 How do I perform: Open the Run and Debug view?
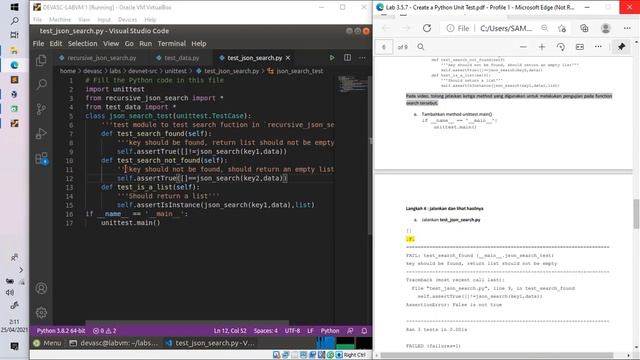(x=41, y=133)
